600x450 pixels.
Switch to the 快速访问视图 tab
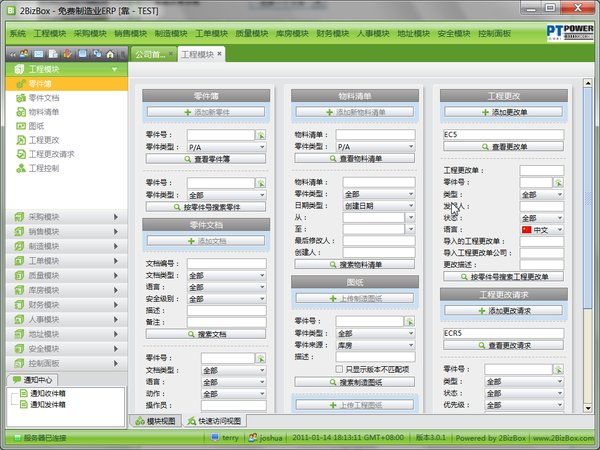point(215,421)
